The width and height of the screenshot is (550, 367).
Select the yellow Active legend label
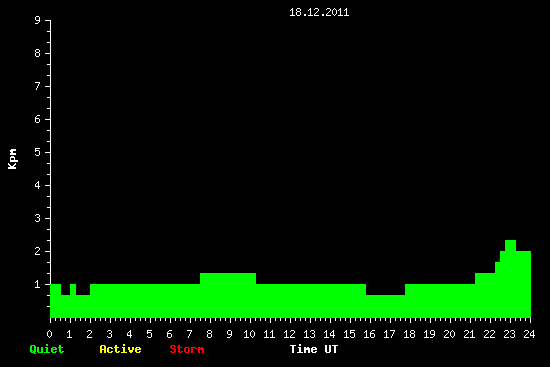(120, 349)
